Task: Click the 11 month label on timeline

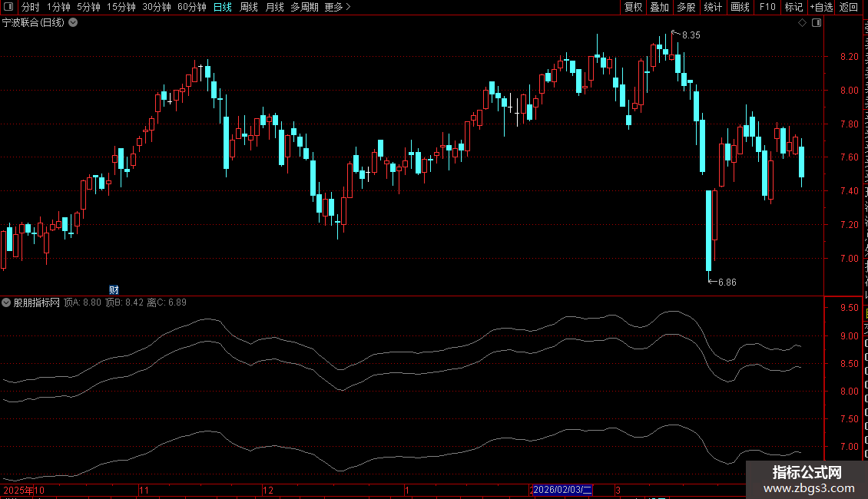Action: click(x=144, y=490)
